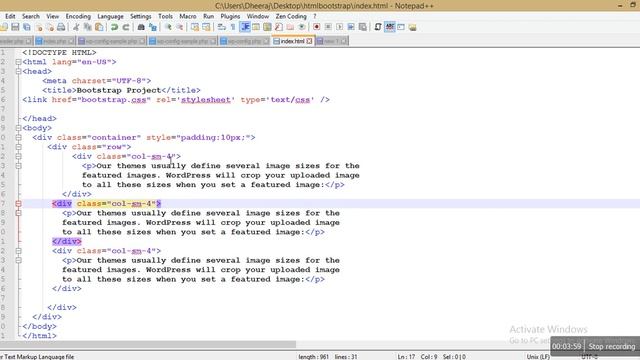Collapse the highlighted col-sm-4 div red fold marker

[18, 204]
